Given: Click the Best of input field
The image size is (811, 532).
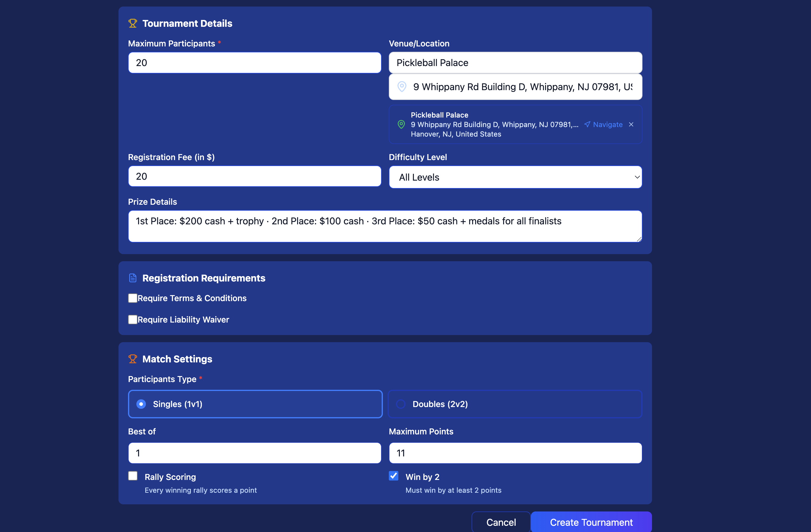Looking at the screenshot, I should (x=255, y=453).
